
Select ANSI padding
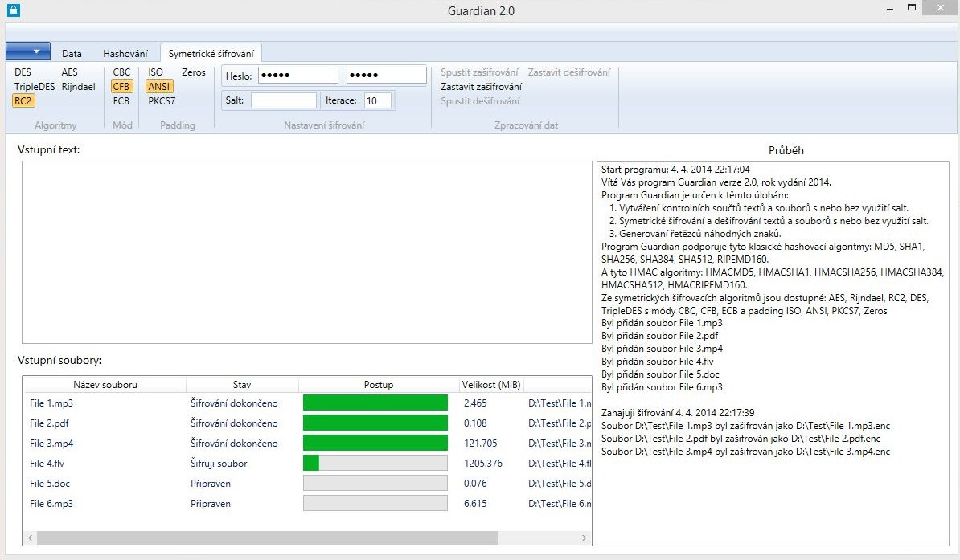point(159,87)
